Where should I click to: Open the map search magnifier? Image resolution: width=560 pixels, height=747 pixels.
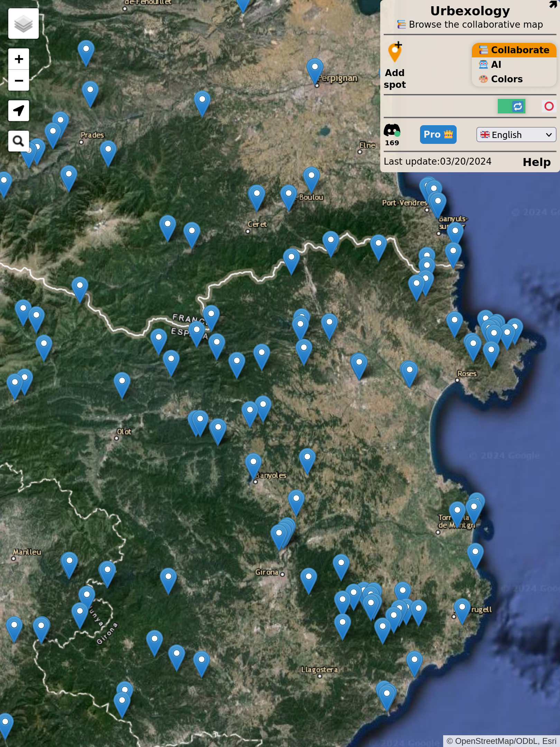(x=19, y=141)
